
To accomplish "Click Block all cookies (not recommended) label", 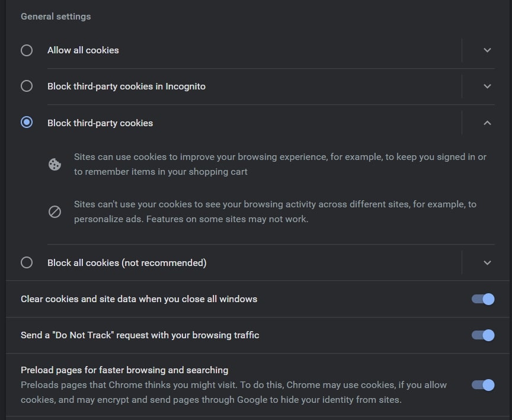I will [127, 262].
